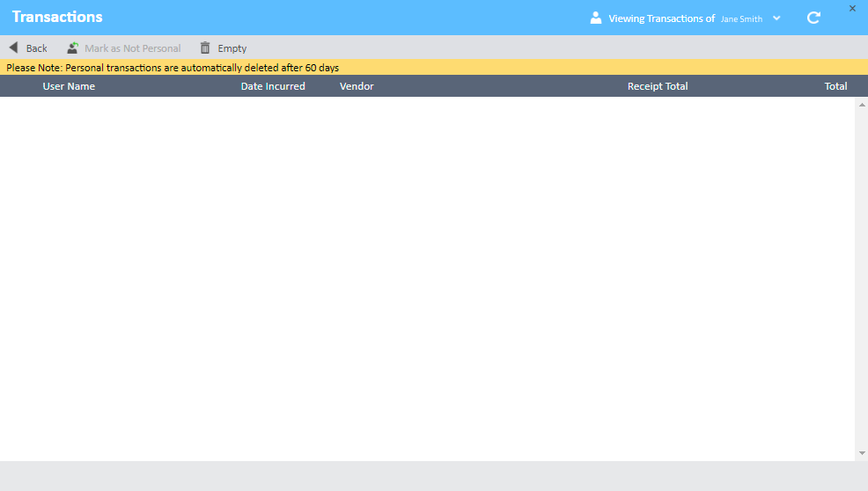This screenshot has height=491, width=868.
Task: Click the user silhouette icon in header
Action: pyautogui.click(x=596, y=18)
